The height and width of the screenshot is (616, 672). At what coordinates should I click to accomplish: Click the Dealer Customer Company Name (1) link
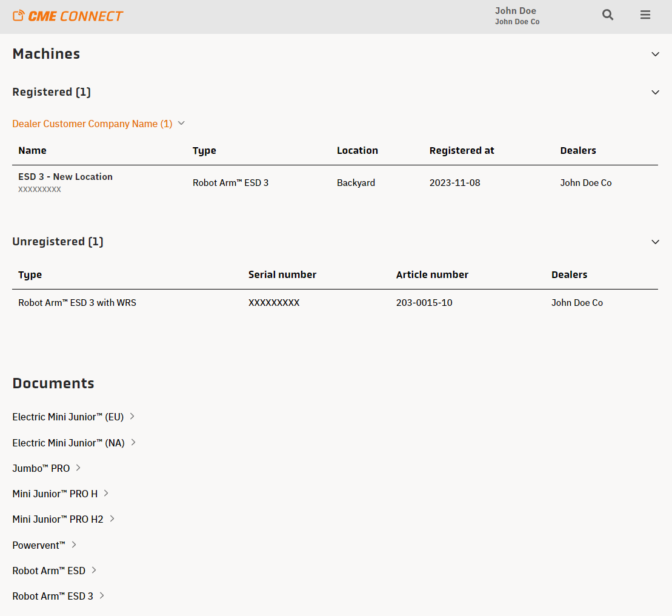(x=92, y=124)
